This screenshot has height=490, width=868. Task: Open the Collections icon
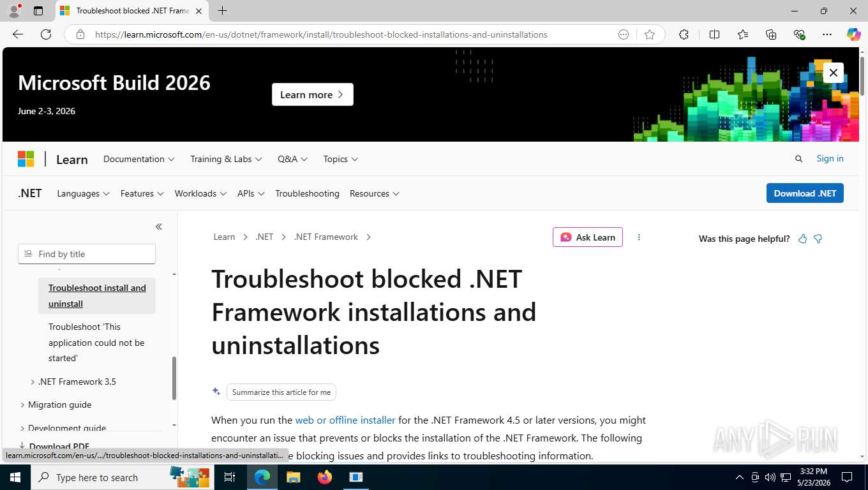pyautogui.click(x=771, y=34)
